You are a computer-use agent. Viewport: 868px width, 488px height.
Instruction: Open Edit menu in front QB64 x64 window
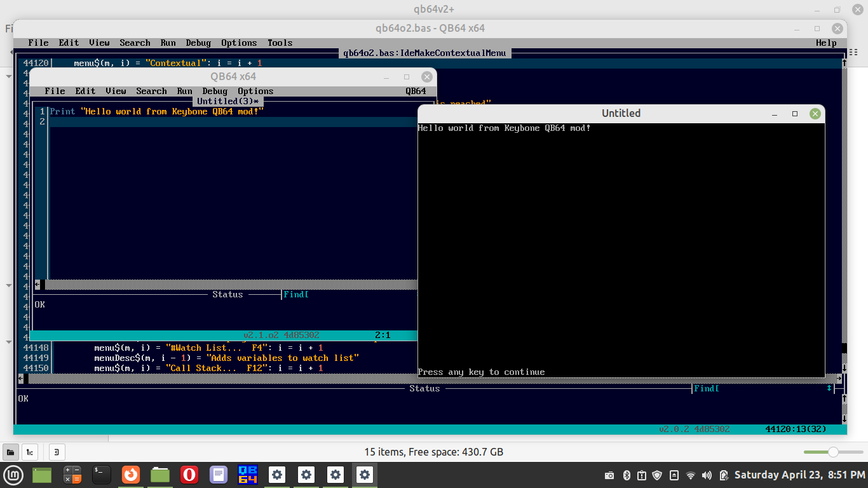(85, 91)
